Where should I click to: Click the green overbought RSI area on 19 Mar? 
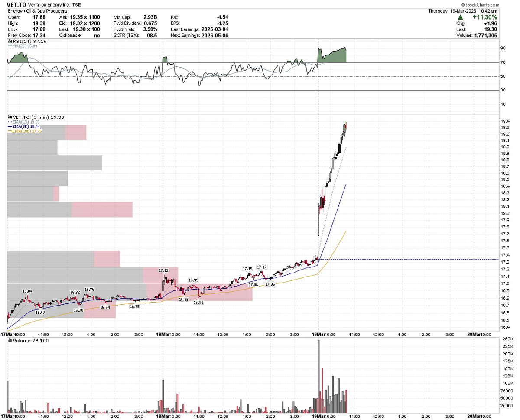(x=332, y=56)
